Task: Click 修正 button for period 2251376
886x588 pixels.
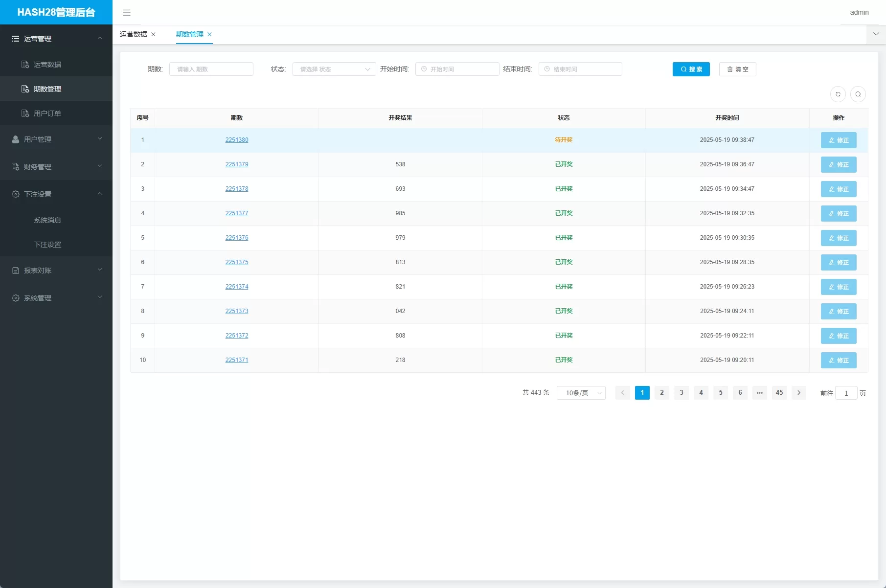Action: [838, 238]
